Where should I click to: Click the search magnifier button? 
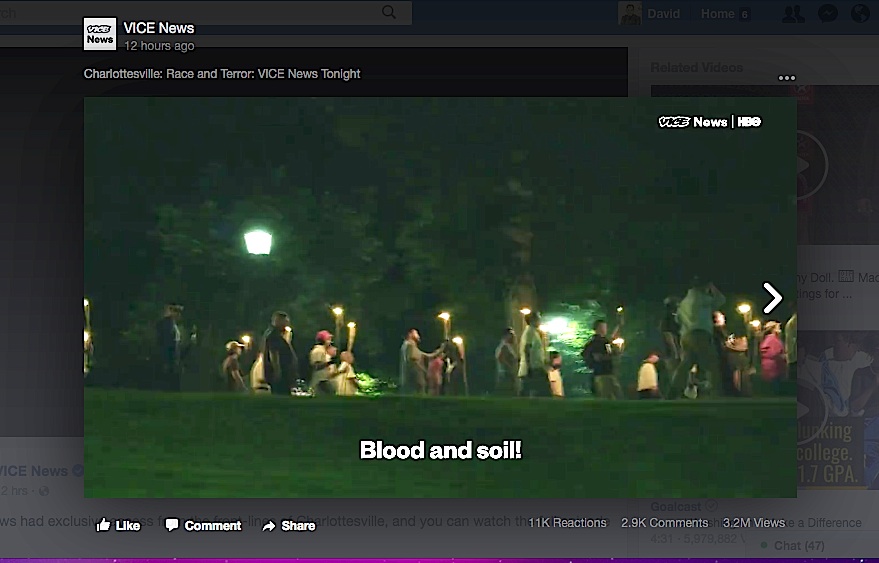point(389,12)
